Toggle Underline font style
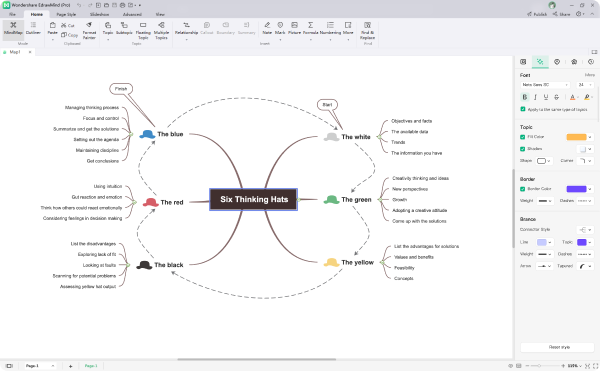 [x=546, y=97]
